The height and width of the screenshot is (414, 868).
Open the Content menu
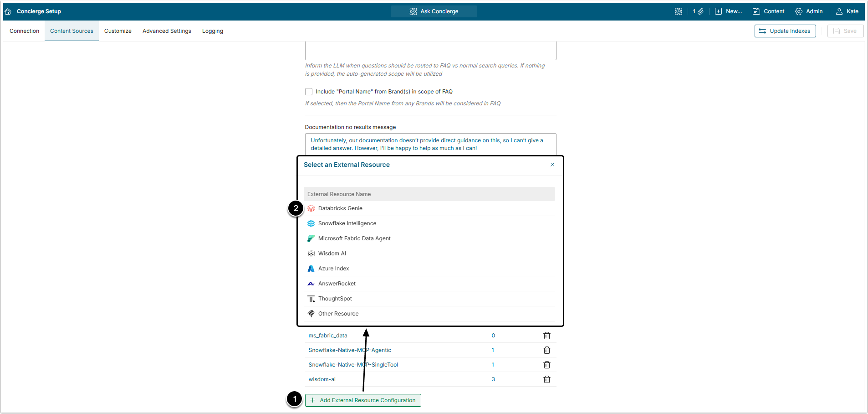[x=768, y=11]
